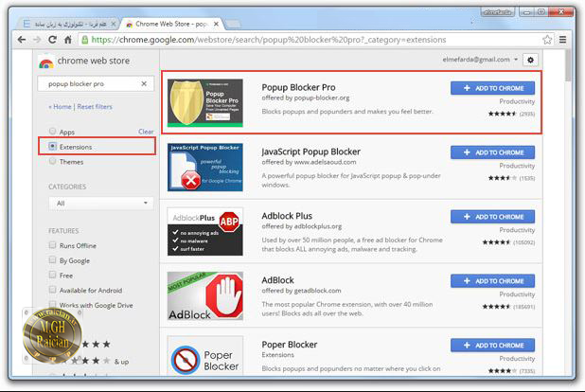The width and height of the screenshot is (585, 392).
Task: Click the FEATURES heading text
Action: coord(63,231)
